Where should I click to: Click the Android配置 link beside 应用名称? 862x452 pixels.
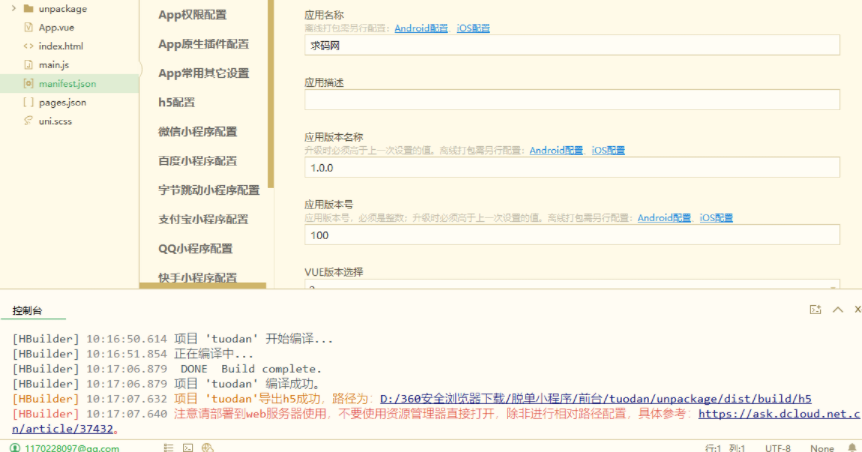click(421, 28)
